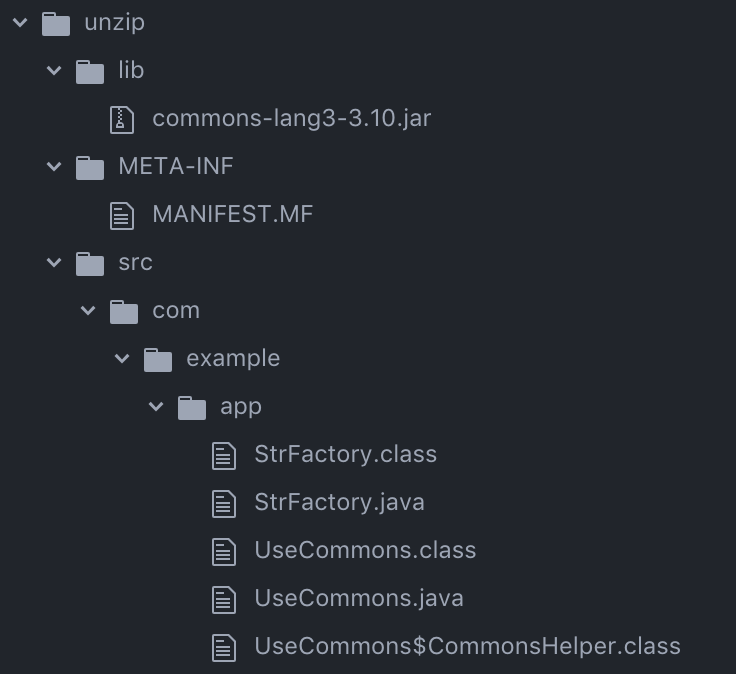Select UseCommons$CommonsHelper.class file
Screen dimensions: 736x674
pos(467,646)
